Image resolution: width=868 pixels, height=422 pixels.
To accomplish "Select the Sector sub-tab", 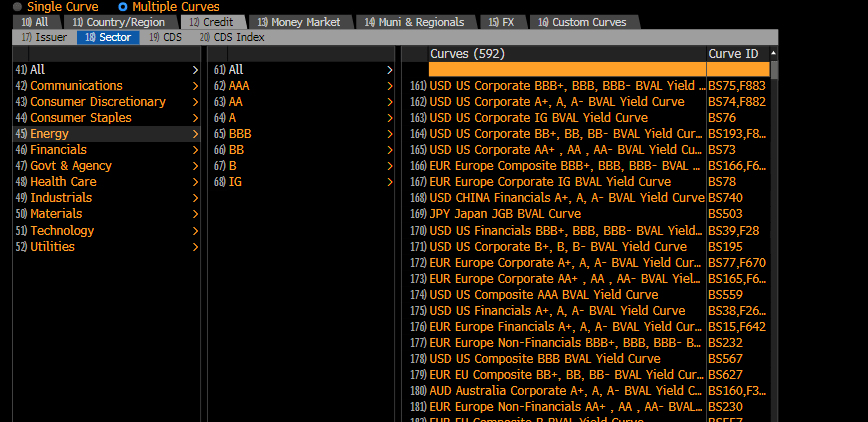I will pos(108,37).
